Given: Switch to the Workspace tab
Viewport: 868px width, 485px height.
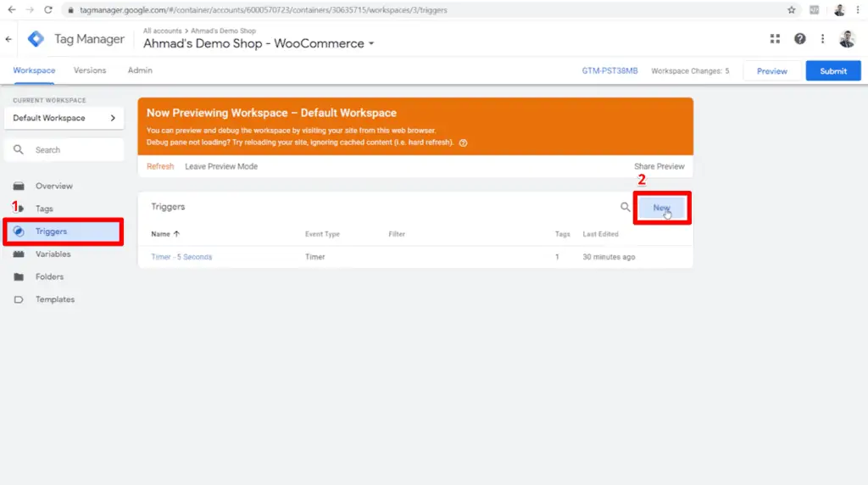Looking at the screenshot, I should tap(34, 70).
